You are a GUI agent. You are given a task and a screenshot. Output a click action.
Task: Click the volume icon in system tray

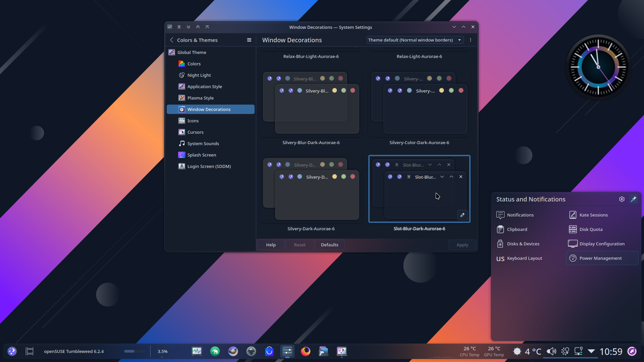tap(551, 351)
